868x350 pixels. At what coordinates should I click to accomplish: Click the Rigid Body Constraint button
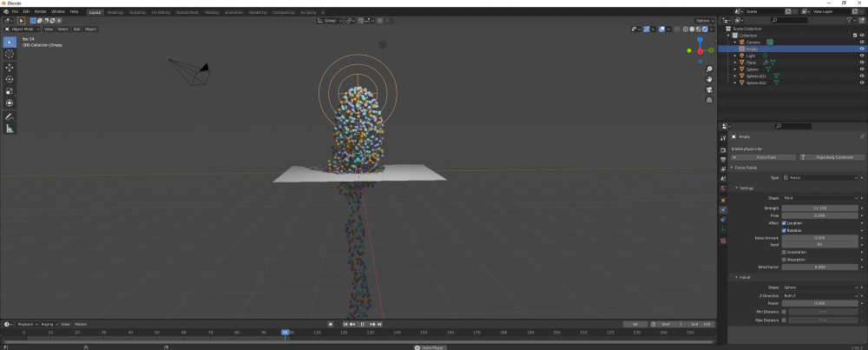click(x=832, y=157)
